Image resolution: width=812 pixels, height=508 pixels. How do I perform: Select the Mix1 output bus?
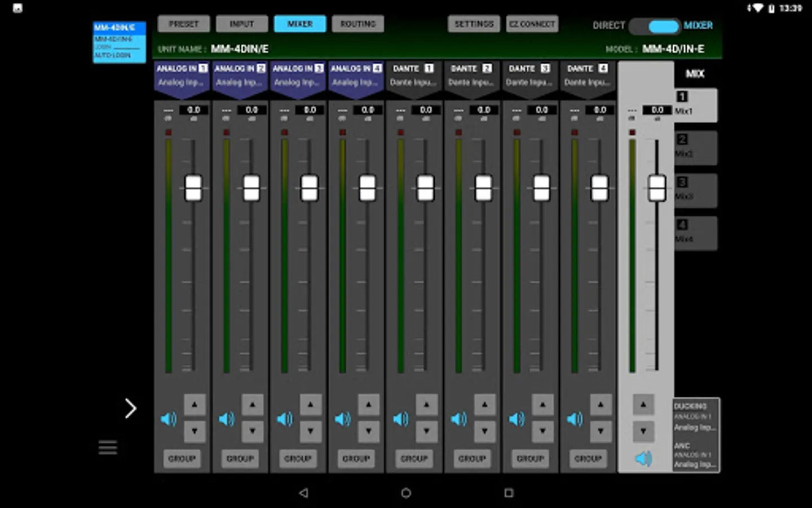(696, 105)
